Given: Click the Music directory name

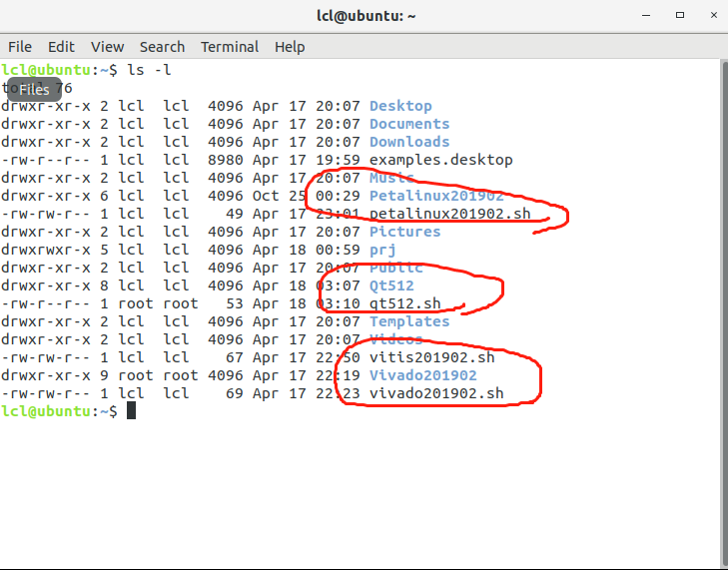Looking at the screenshot, I should (x=391, y=178).
